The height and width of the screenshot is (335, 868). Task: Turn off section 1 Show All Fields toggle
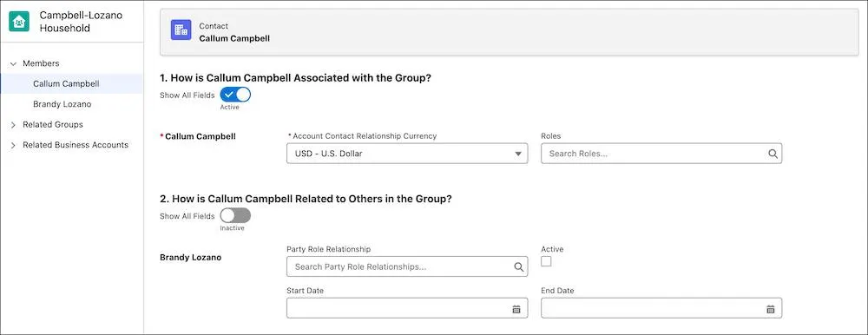235,95
